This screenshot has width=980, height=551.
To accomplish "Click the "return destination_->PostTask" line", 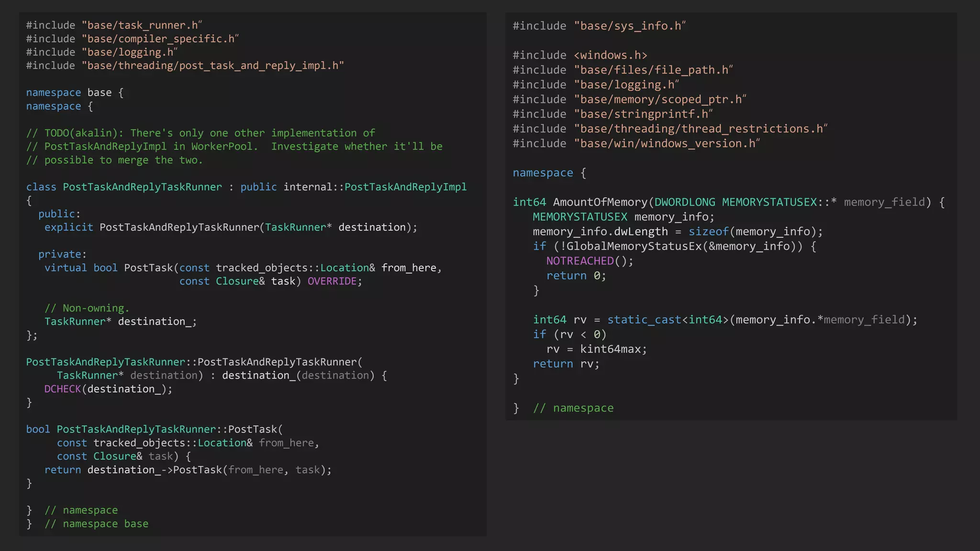I will coord(188,470).
